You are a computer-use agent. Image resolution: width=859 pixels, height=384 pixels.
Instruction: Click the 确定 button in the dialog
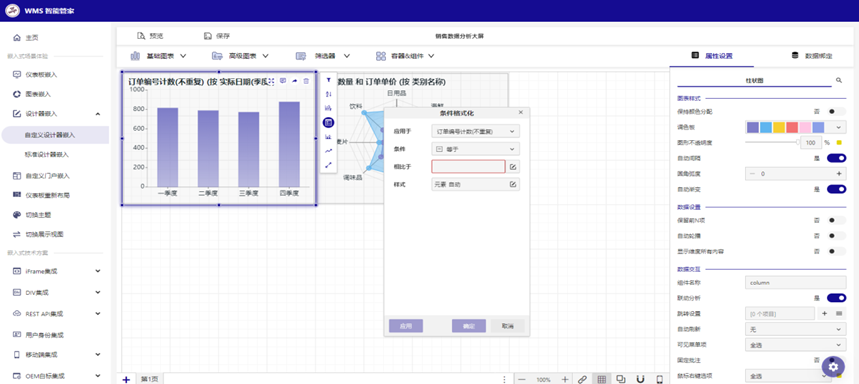pos(469,326)
